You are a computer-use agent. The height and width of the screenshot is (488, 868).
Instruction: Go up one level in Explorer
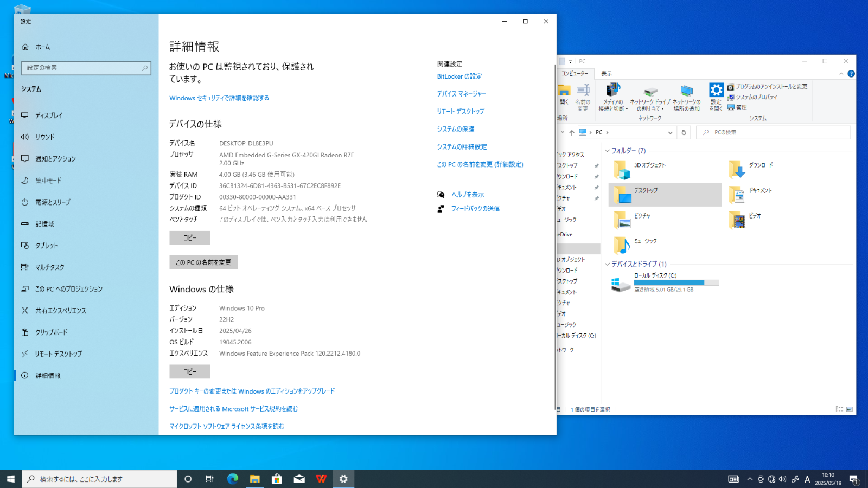click(572, 132)
